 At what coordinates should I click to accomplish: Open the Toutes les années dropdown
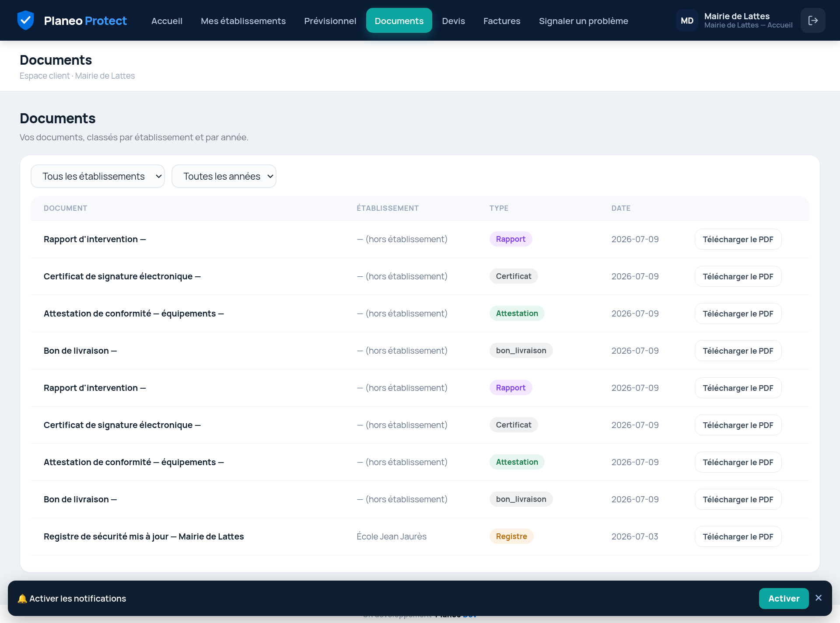tap(224, 176)
